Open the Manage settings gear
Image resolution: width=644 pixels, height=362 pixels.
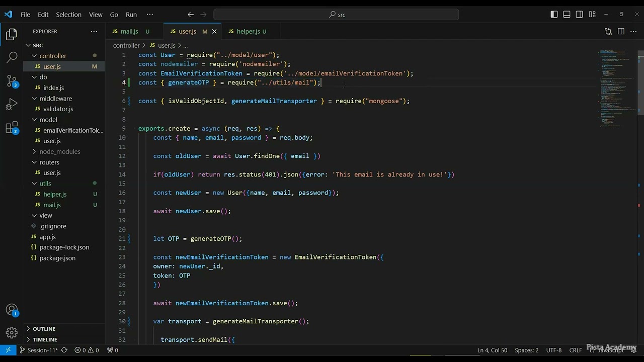coord(12,332)
